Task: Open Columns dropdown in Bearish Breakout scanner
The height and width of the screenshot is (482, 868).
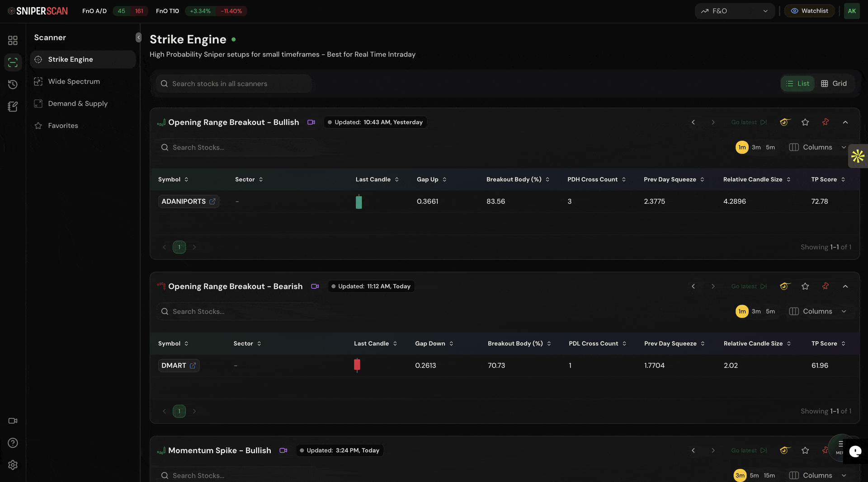Action: click(x=817, y=312)
